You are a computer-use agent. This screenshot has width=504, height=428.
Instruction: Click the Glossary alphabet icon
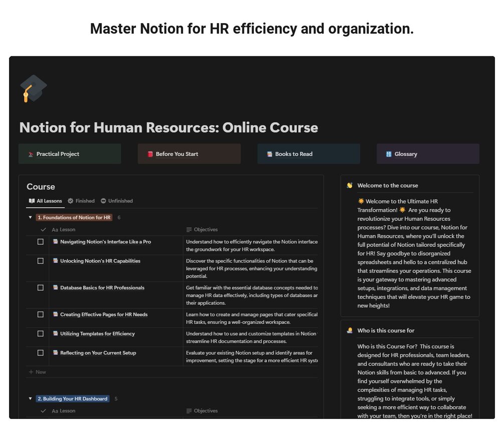(389, 154)
